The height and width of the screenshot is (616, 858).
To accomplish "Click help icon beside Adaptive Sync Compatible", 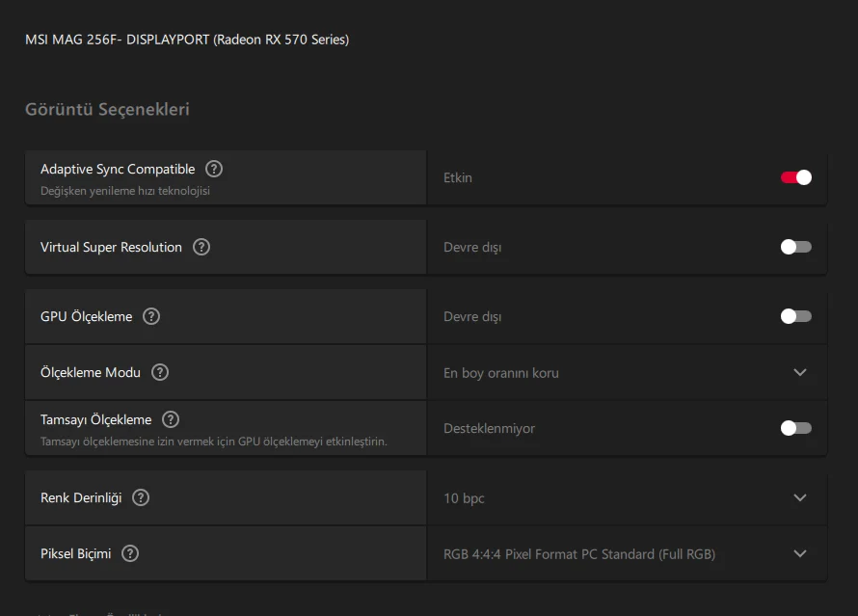I will tap(214, 169).
